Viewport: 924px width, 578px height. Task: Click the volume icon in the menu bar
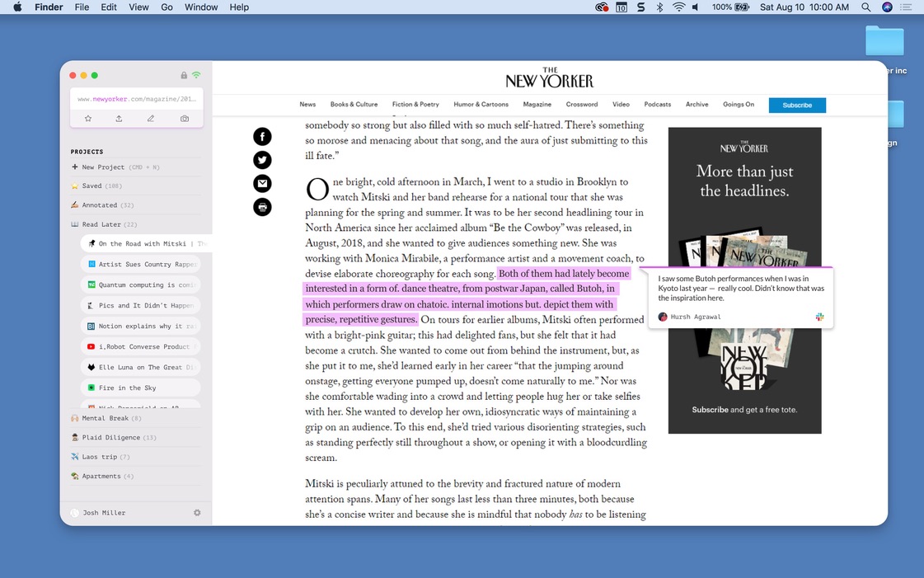696,7
